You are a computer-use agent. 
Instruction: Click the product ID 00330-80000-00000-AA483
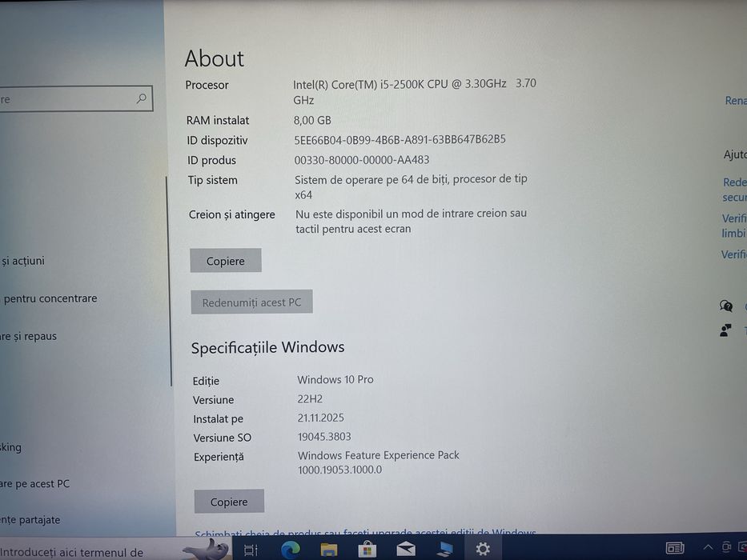point(362,159)
